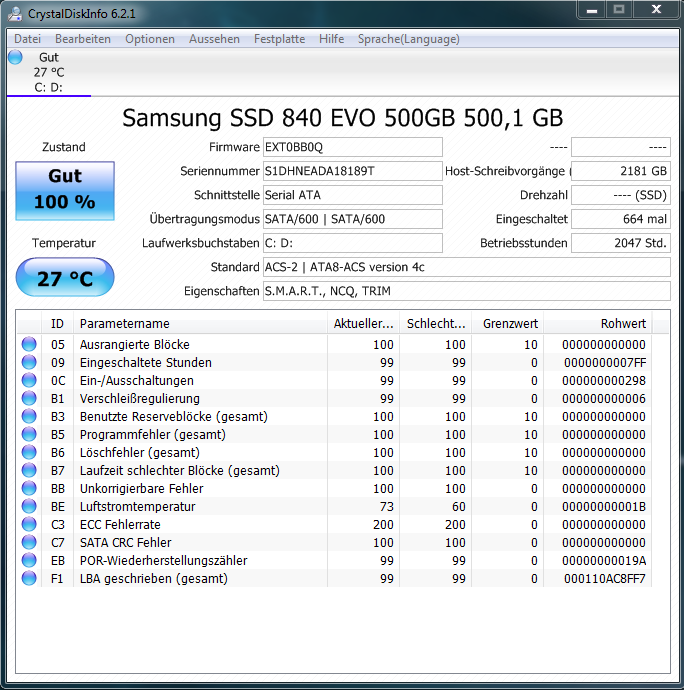Click the Aktueller... column header
The width and height of the screenshot is (684, 690).
point(364,323)
